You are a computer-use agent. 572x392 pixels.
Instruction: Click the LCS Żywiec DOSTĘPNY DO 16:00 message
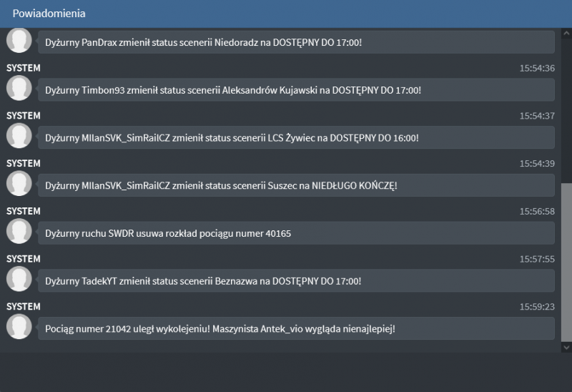click(295, 137)
